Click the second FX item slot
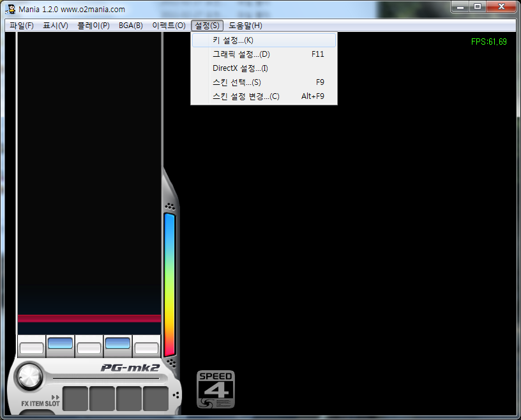This screenshot has width=521, height=420. 102,398
